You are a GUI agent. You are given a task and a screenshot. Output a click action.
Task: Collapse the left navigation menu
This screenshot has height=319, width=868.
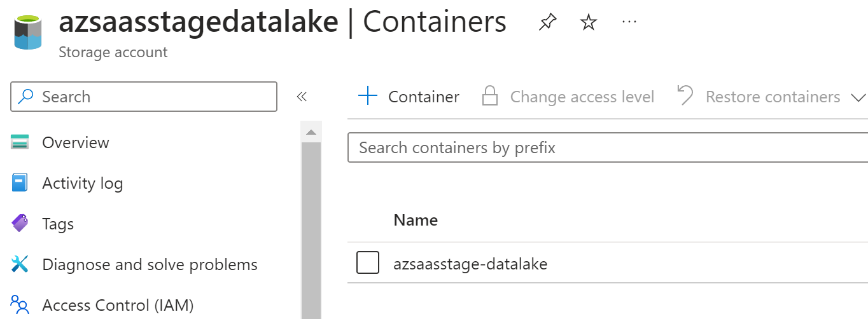302,97
